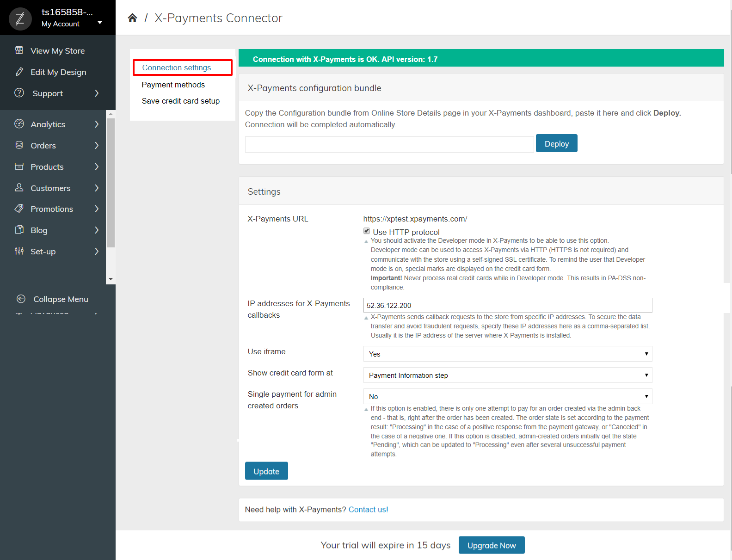Viewport: 732px width, 560px height.
Task: Open Show credit card form at dropdown
Action: pyautogui.click(x=508, y=375)
